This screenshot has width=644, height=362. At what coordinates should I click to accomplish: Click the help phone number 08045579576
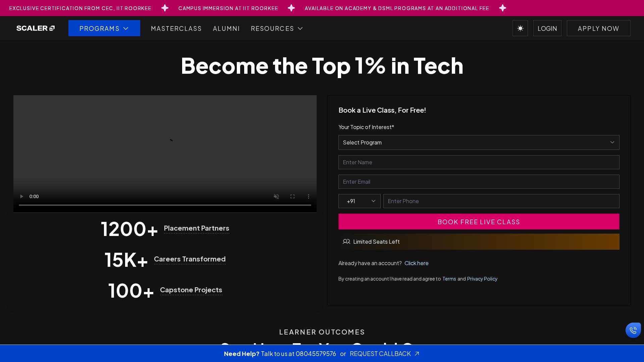pyautogui.click(x=316, y=354)
